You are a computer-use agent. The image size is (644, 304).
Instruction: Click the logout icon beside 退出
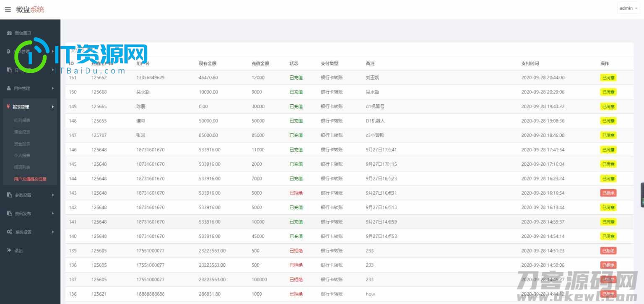(x=9, y=250)
